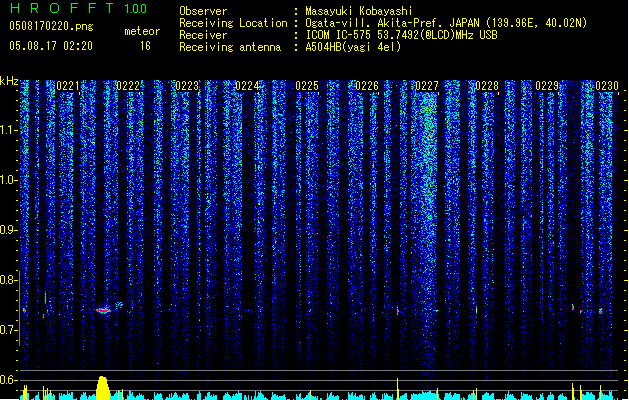Click the Observer label
629x400 pixels.
point(203,11)
